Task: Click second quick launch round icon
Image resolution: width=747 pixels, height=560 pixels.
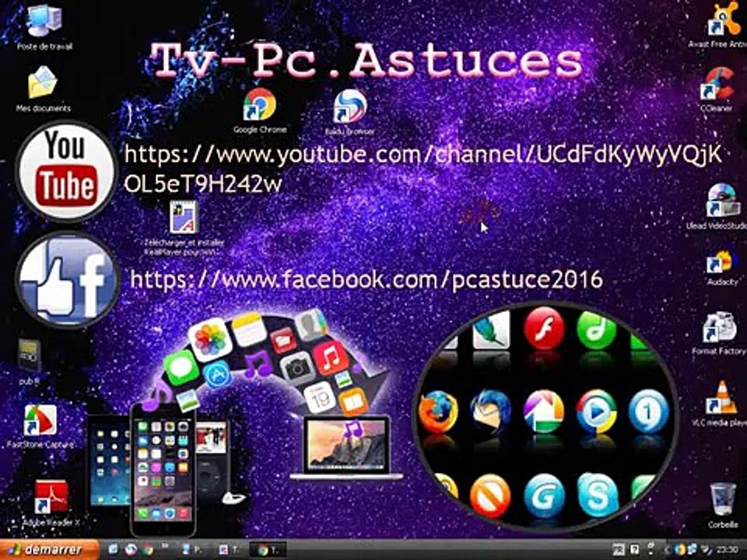Action: [x=131, y=550]
